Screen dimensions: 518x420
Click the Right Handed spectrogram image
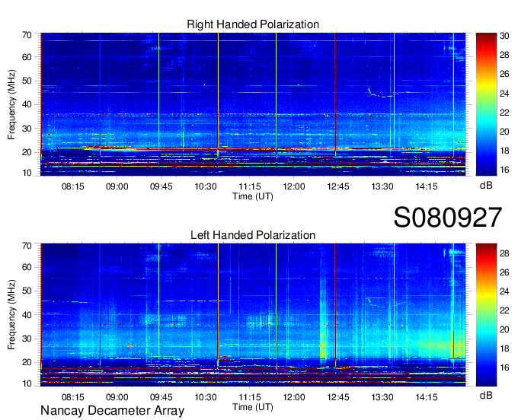253,104
